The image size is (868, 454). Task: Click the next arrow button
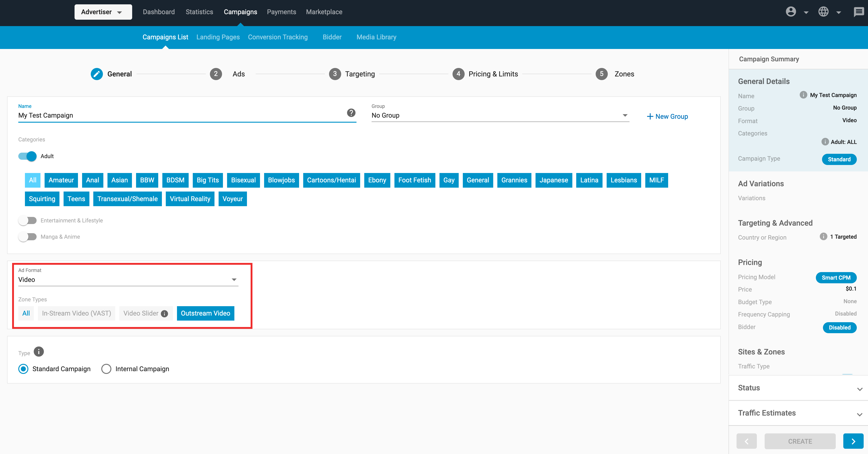pos(853,441)
